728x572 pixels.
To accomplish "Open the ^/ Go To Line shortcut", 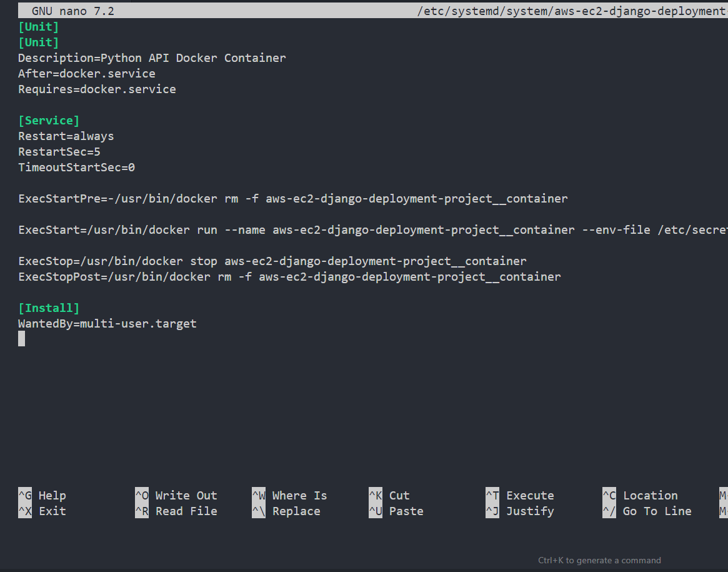I will 647,511.
